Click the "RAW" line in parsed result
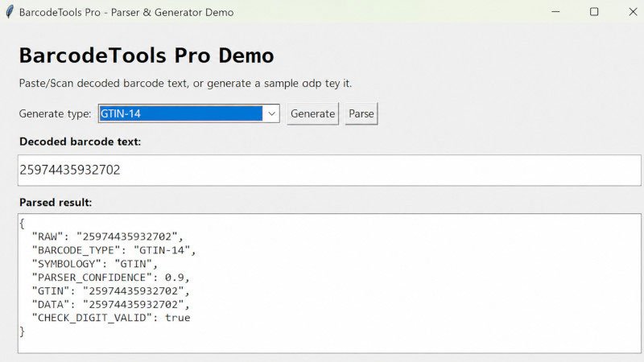Viewport: 644px width, 362px height. click(108, 237)
